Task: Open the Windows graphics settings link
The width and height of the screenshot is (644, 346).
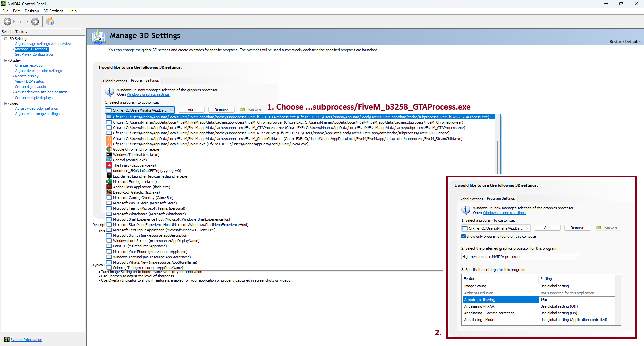Action: pyautogui.click(x=148, y=94)
